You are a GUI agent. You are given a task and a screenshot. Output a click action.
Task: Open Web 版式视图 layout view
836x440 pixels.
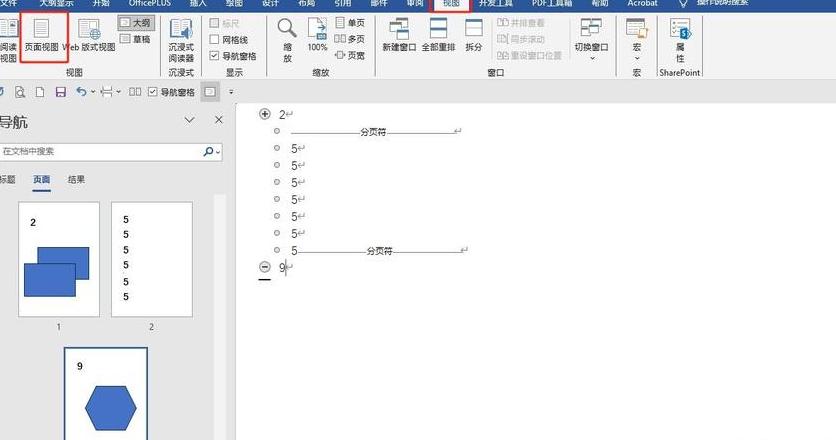coord(89,36)
